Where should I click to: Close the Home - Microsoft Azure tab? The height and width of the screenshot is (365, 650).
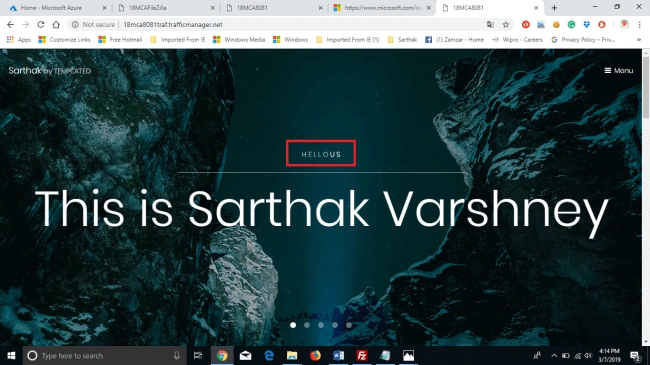[x=104, y=8]
